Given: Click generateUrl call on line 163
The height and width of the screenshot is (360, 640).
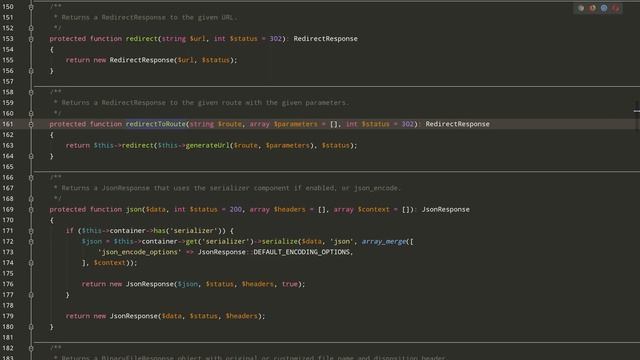Looking at the screenshot, I should point(207,145).
